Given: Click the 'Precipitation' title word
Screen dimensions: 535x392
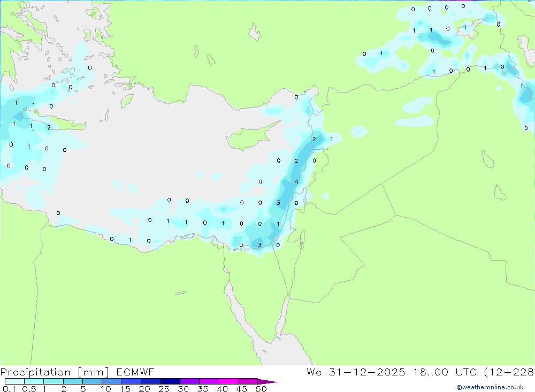Looking at the screenshot, I should coord(35,372).
